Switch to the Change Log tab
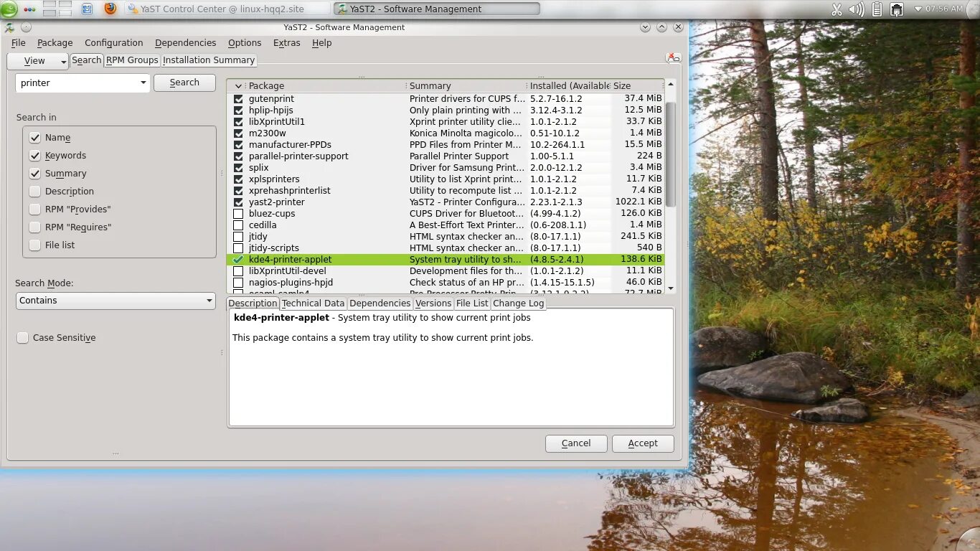 point(518,303)
